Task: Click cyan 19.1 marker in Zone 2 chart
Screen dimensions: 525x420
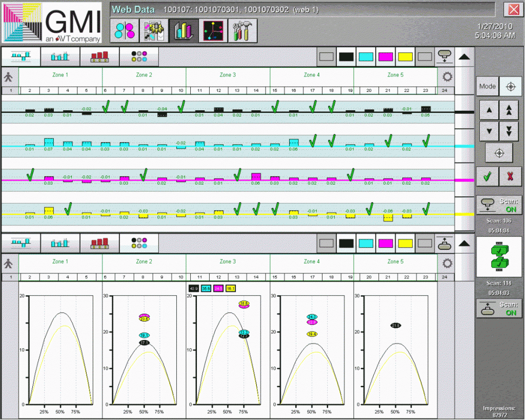Action: point(144,335)
